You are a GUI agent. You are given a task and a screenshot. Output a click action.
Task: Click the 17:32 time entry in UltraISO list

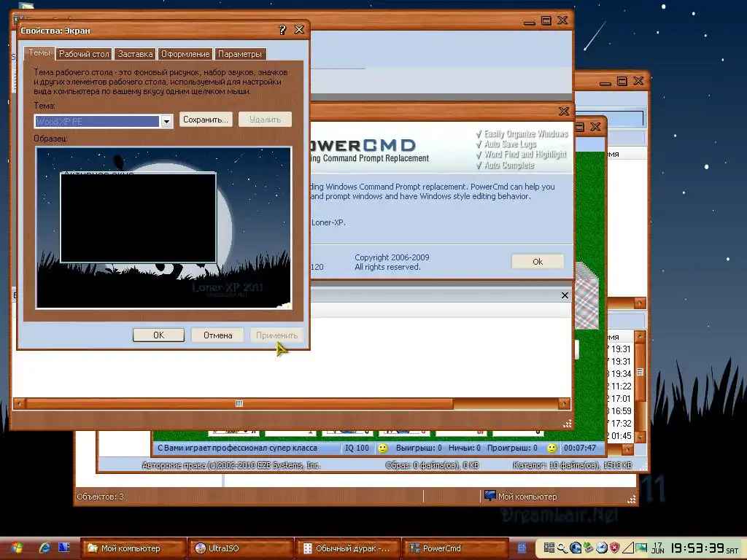click(x=622, y=424)
